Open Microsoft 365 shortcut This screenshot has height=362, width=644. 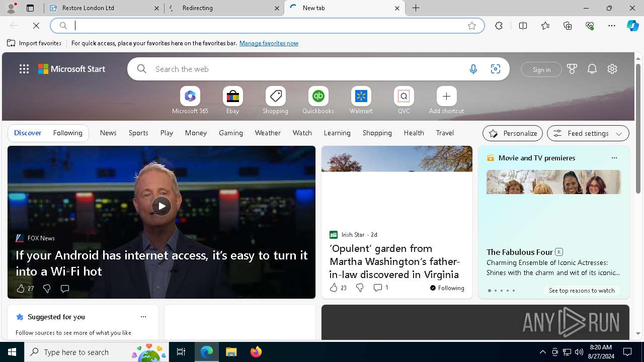click(x=190, y=101)
